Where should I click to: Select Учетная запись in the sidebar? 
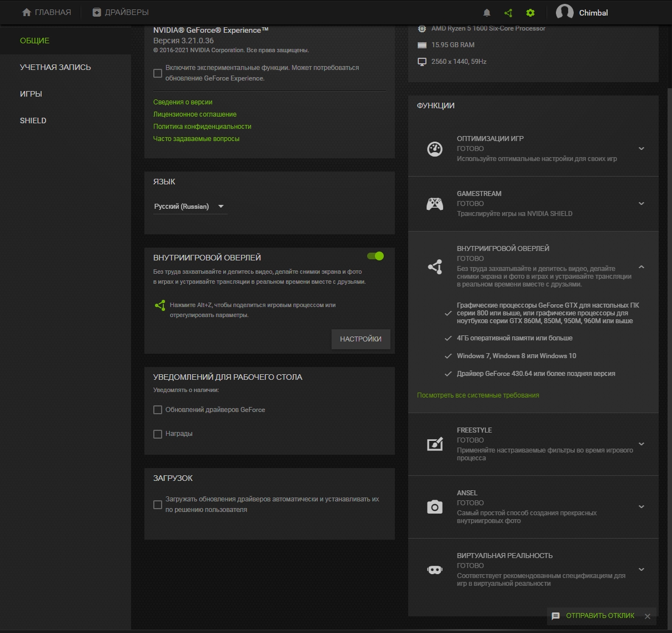[56, 67]
